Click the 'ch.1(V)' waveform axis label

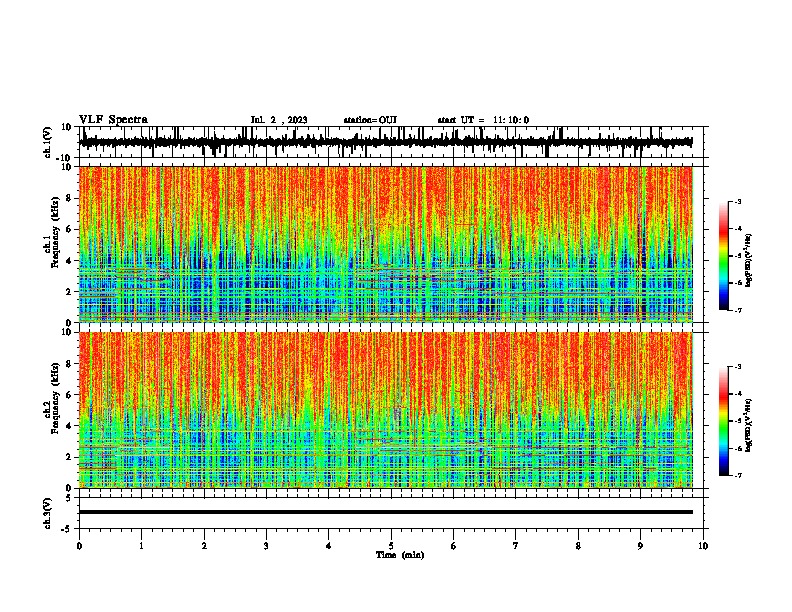pos(48,142)
